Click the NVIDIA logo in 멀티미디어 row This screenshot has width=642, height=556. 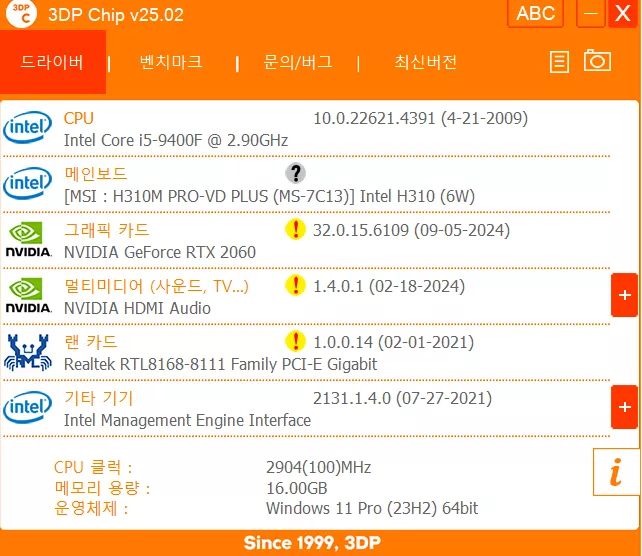(28, 295)
